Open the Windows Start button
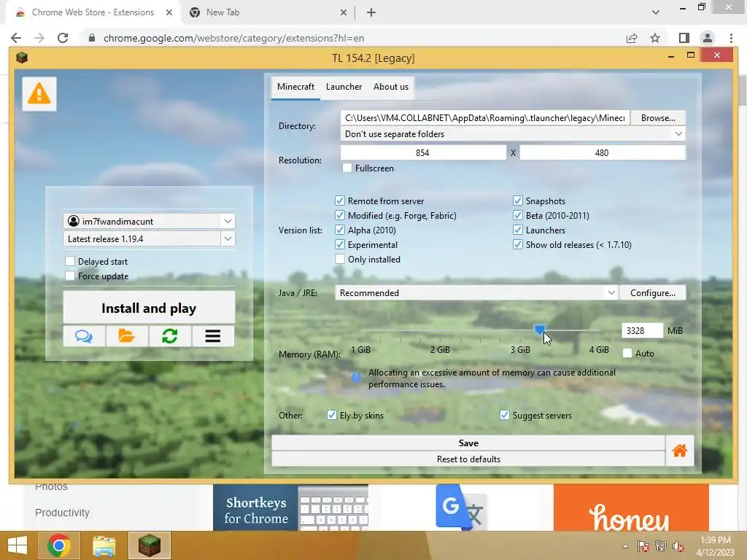The width and height of the screenshot is (747, 560). [18, 545]
